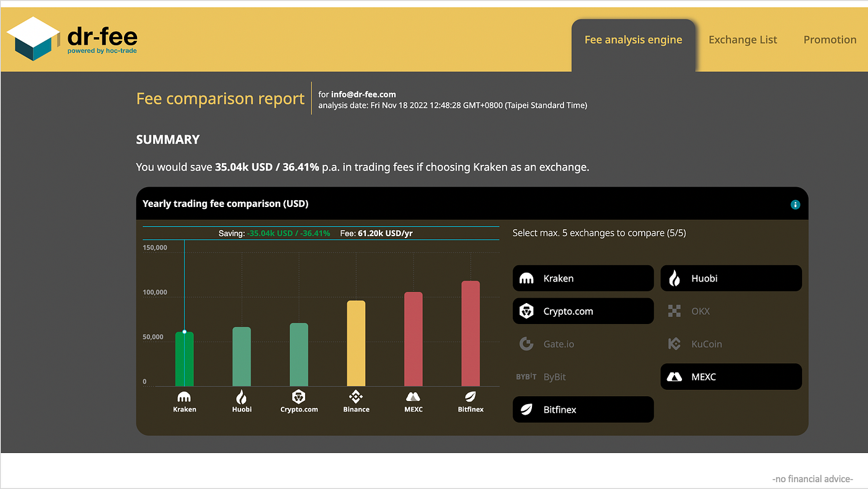The height and width of the screenshot is (489, 868).
Task: Click the Huobi flame icon below chart
Action: (242, 397)
